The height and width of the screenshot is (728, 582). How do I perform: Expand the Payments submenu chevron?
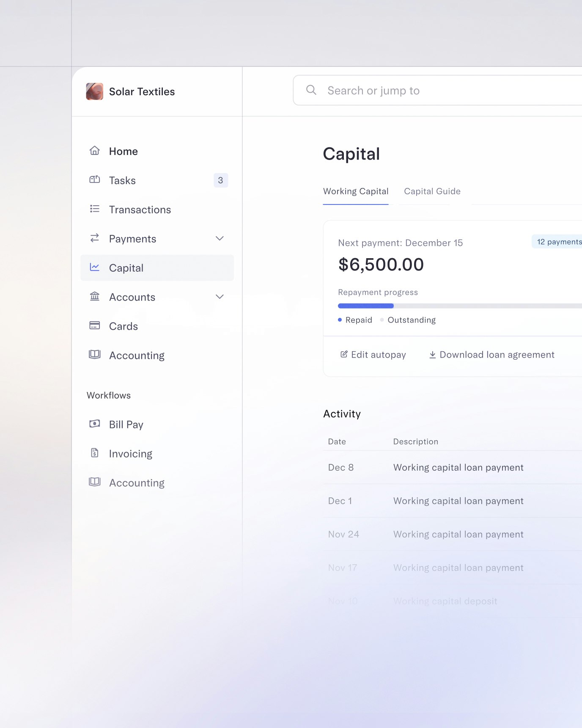click(x=220, y=238)
